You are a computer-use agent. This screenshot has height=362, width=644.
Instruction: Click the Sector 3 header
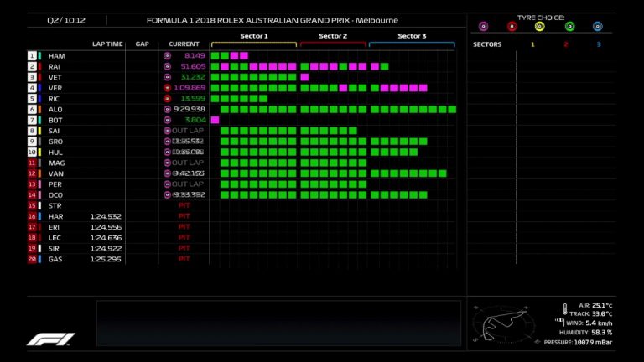tap(412, 36)
